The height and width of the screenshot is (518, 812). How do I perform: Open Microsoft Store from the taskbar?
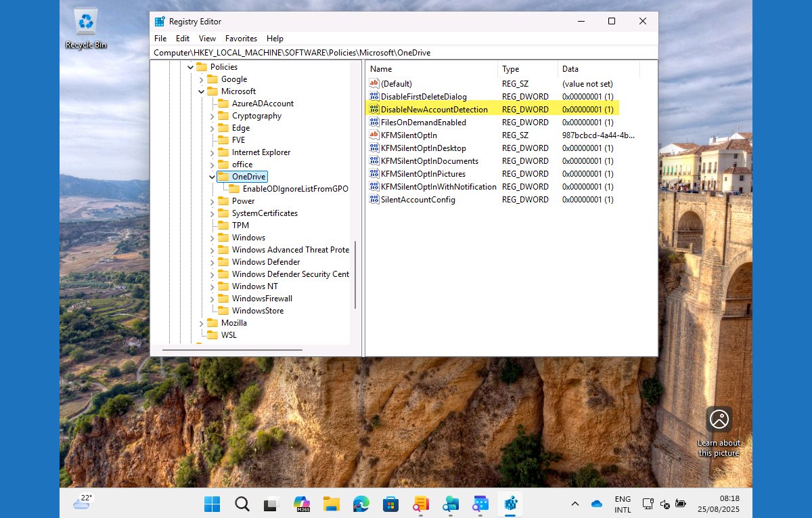390,504
